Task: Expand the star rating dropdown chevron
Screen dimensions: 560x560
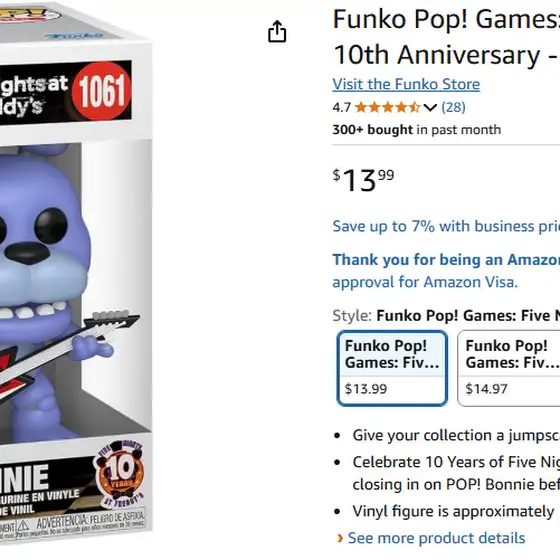Action: point(430,107)
